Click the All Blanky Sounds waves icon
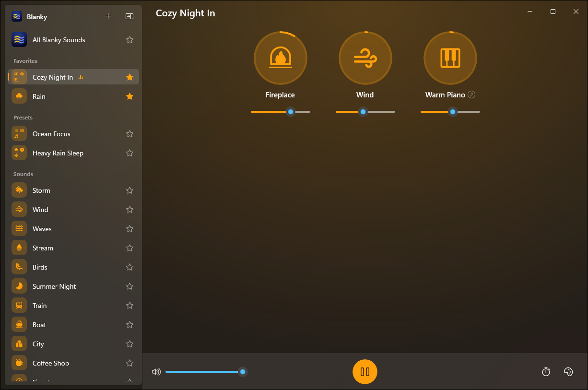The image size is (588, 390). pos(19,40)
